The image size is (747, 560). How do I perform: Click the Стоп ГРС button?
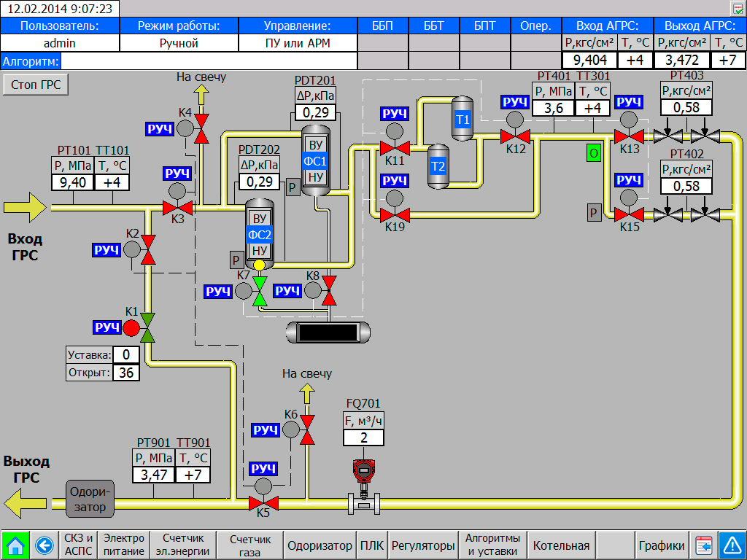click(36, 85)
